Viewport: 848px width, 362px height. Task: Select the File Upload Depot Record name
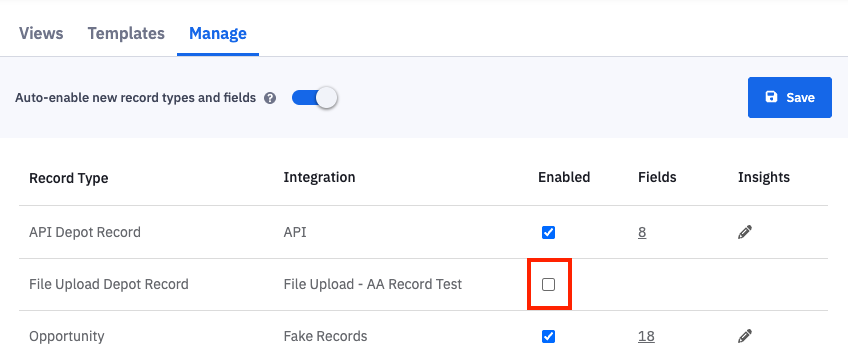click(109, 284)
